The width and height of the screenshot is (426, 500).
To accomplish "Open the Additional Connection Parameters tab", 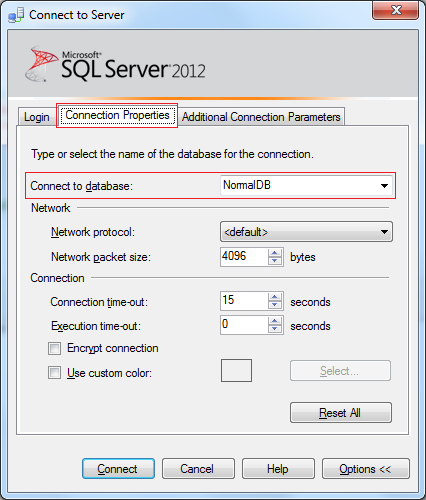I will pyautogui.click(x=261, y=117).
